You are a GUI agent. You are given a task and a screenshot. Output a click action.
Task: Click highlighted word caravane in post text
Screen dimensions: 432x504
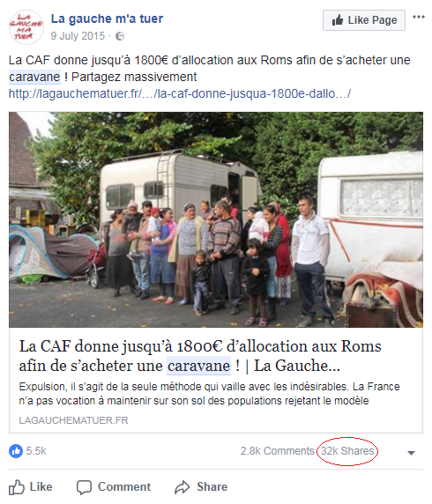point(34,77)
